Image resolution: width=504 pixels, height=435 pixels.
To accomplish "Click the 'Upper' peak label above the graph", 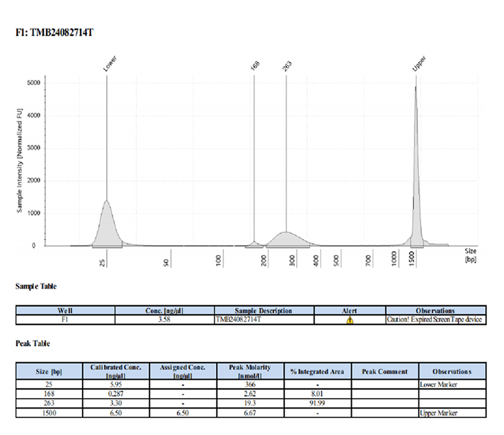I will point(419,64).
